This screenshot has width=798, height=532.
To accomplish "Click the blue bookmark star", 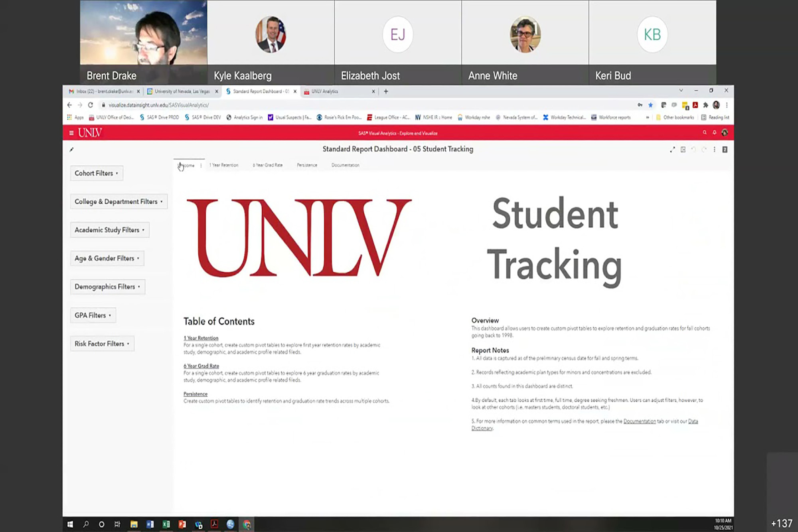I will coord(651,105).
